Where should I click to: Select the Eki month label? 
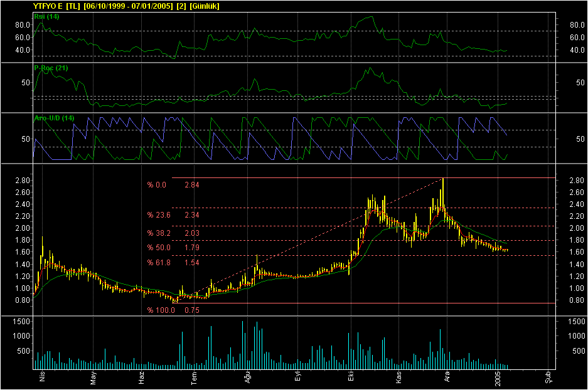click(x=351, y=376)
